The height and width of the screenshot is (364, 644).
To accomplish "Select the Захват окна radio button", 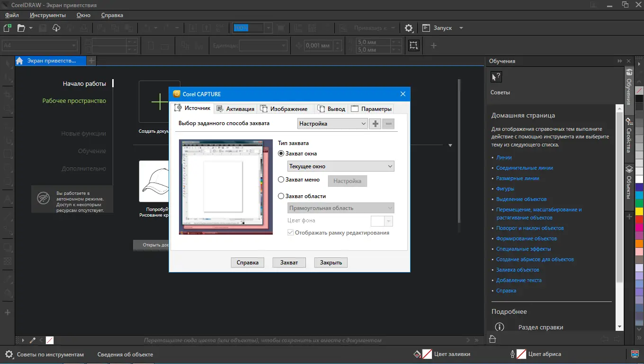I will (281, 154).
